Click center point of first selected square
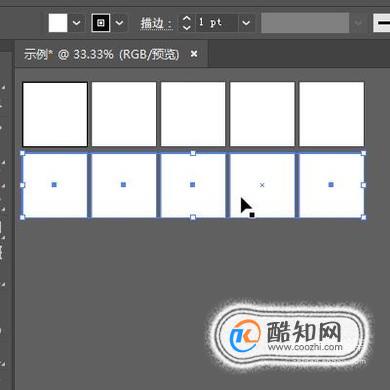The width and height of the screenshot is (390, 390). click(54, 185)
